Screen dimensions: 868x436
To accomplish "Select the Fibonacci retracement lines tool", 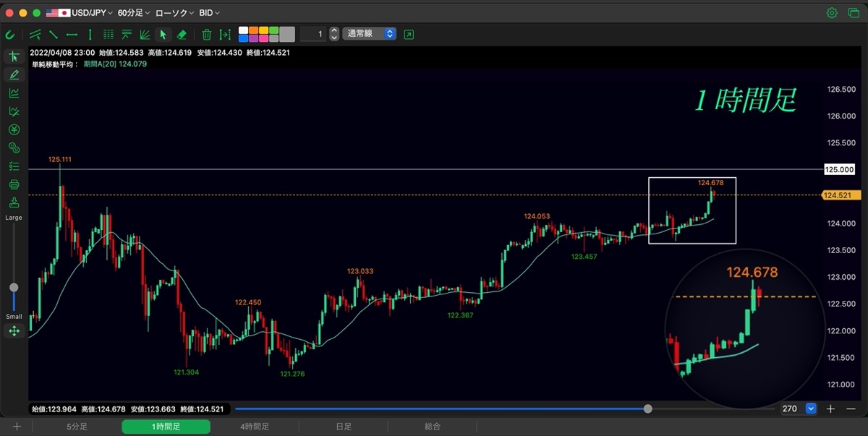I will [127, 34].
